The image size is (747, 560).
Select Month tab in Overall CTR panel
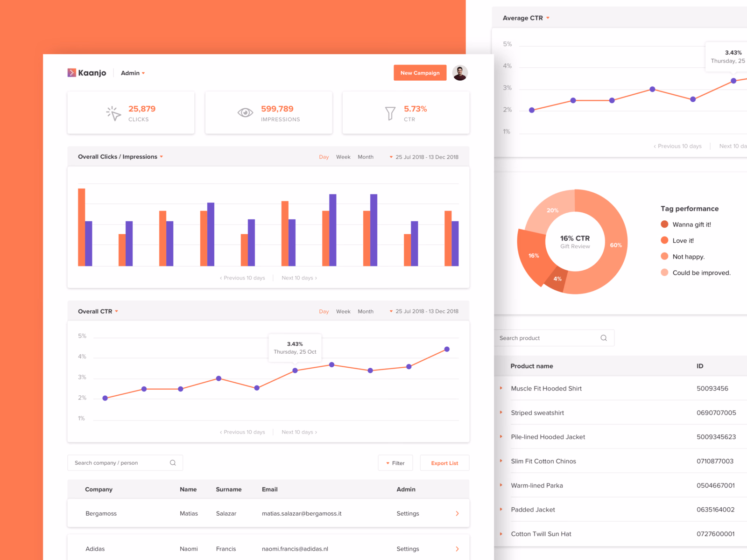pos(366,311)
